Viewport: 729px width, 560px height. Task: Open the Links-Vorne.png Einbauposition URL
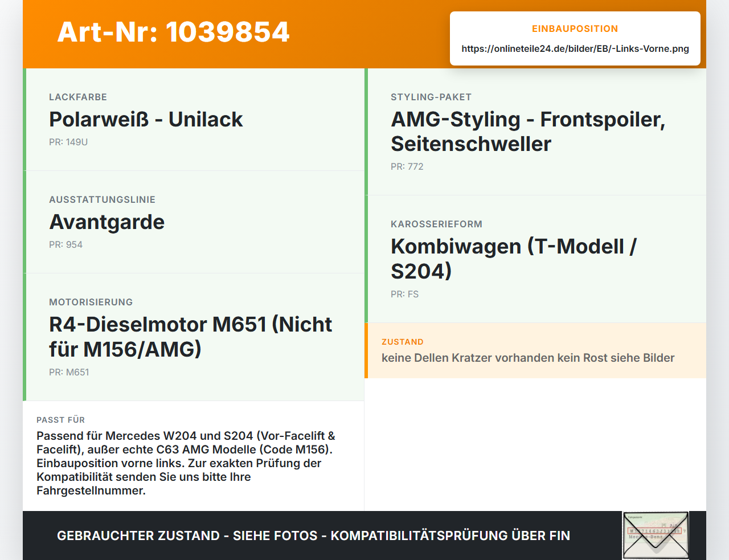tap(575, 48)
